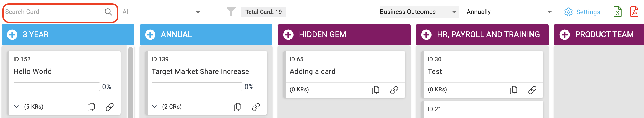The image size is (644, 118).
Task: Add card to ANNUAL column
Action: 150,35
